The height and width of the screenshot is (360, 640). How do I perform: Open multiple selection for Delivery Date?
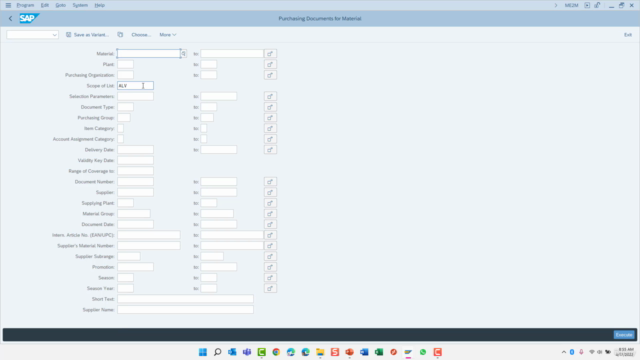coord(270,150)
